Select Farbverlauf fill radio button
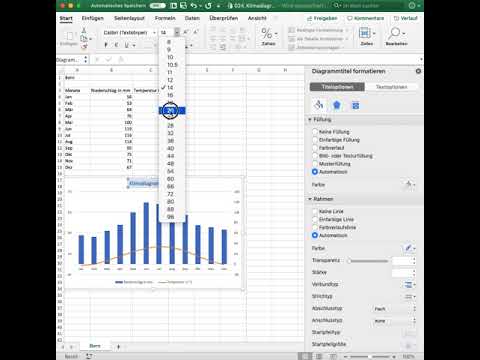This screenshot has width=480, height=360. (x=315, y=148)
